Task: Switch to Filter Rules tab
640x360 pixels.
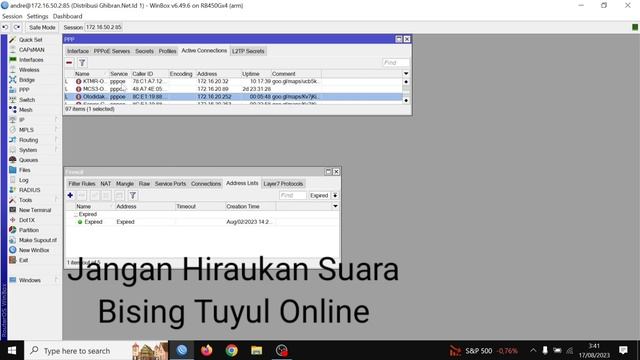Action: (82, 184)
